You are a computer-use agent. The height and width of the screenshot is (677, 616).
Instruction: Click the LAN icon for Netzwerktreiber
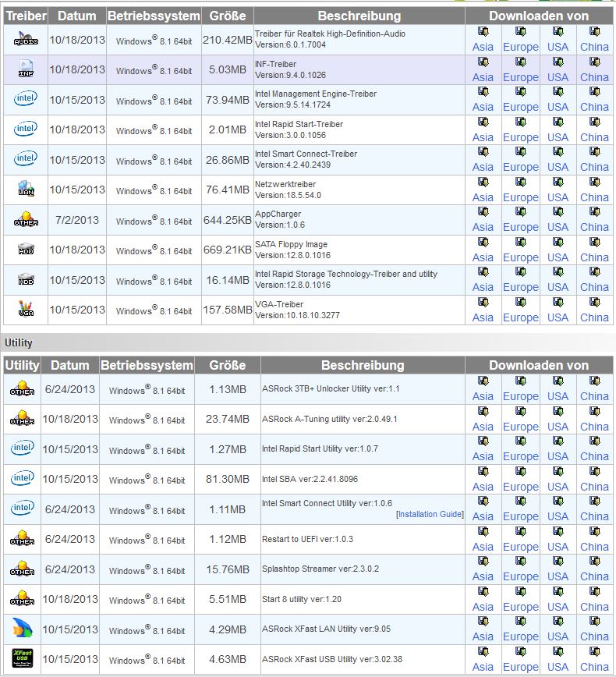[25, 190]
